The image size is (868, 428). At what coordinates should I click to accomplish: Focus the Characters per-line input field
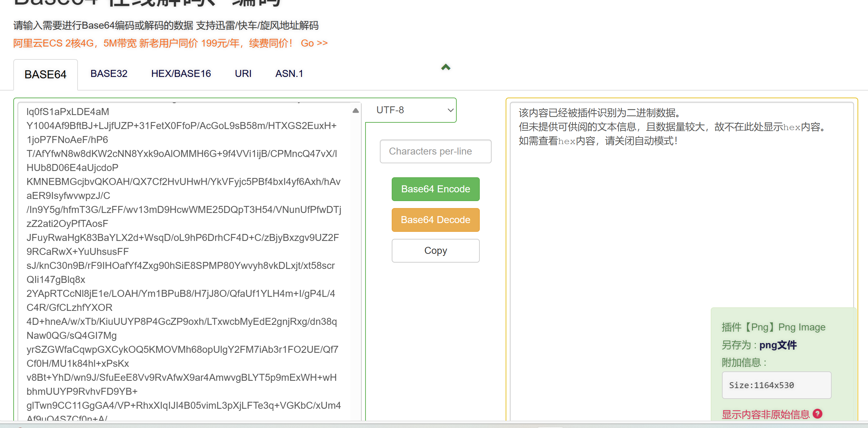435,151
